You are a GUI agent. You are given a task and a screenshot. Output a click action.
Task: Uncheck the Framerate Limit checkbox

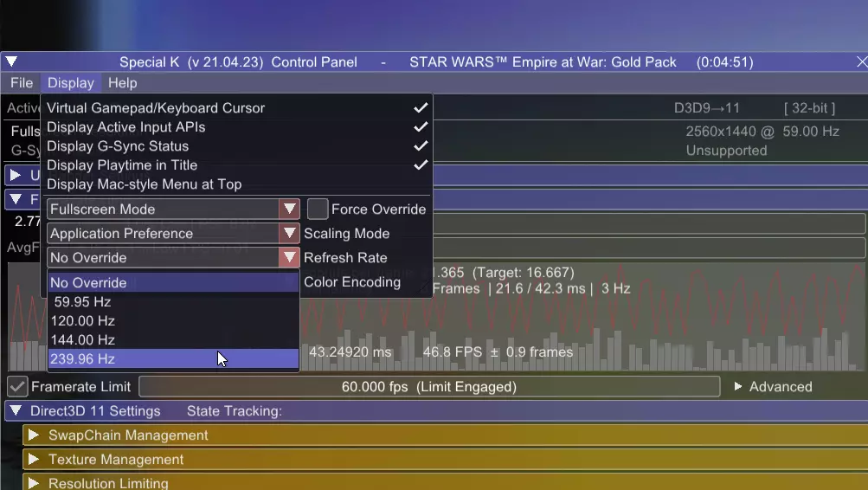(17, 386)
